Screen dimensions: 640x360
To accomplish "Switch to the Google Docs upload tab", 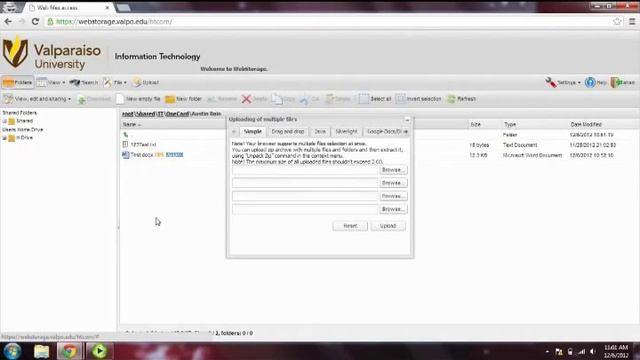I will [384, 131].
